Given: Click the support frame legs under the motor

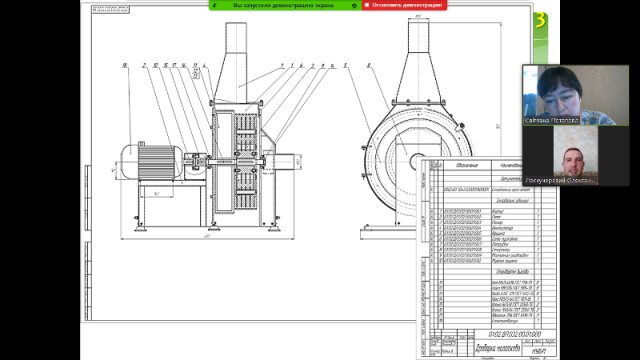Looking at the screenshot, I should point(171,205).
